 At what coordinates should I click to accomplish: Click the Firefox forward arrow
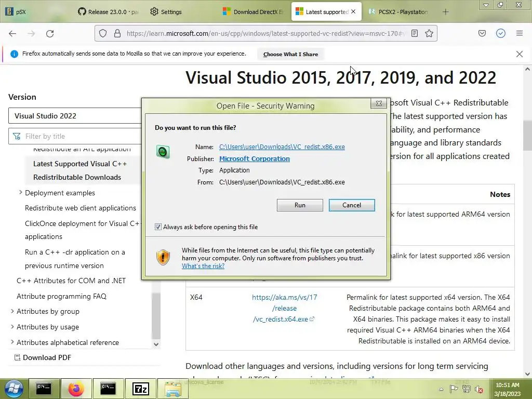(31, 33)
